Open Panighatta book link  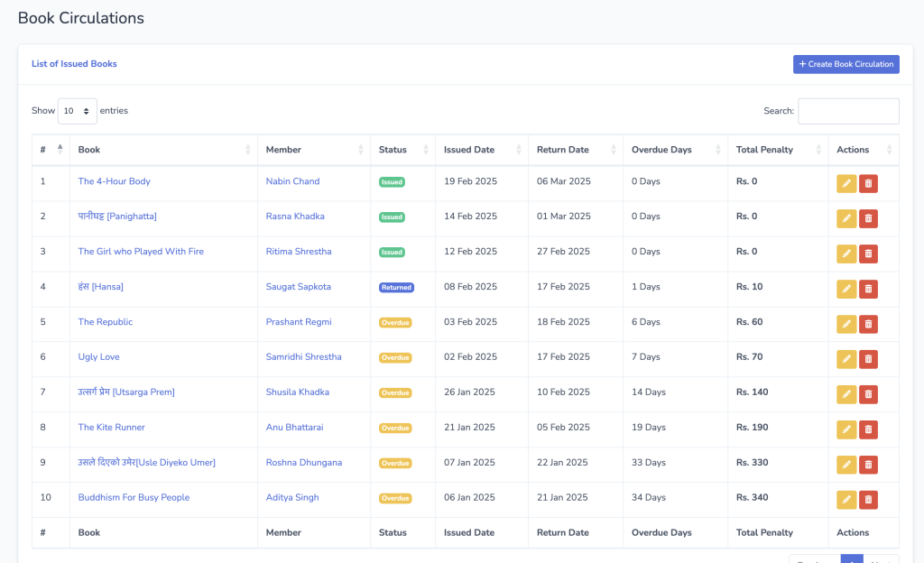click(x=117, y=217)
